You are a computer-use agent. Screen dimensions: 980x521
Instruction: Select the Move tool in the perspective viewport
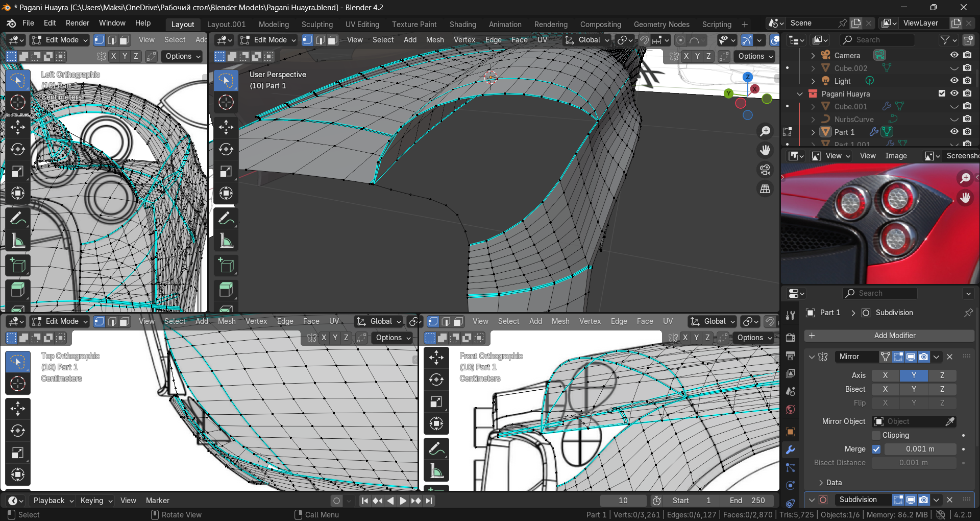[x=226, y=127]
